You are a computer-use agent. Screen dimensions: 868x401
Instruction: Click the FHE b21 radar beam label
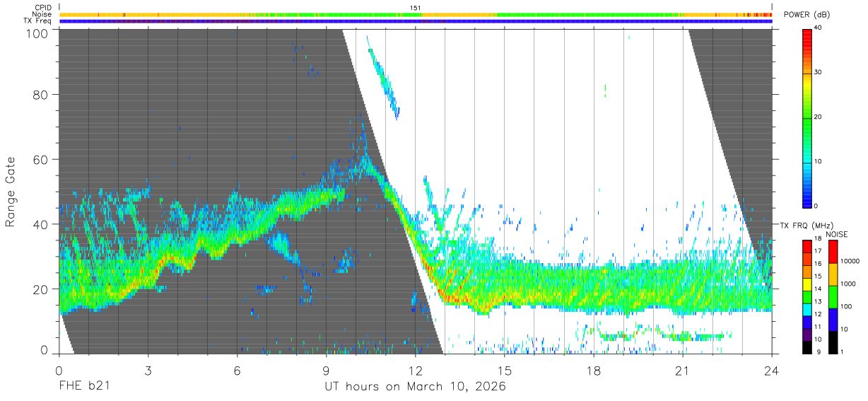coord(83,387)
